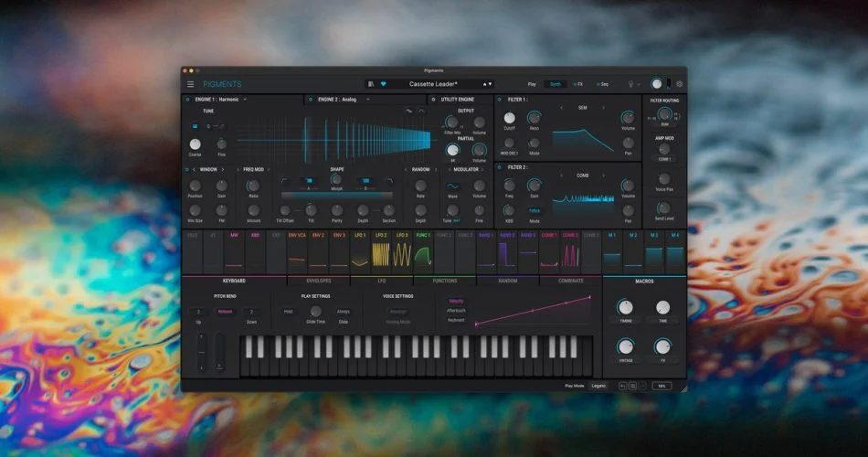Open the preset library browser icon
The width and height of the screenshot is (868, 457).
click(371, 84)
